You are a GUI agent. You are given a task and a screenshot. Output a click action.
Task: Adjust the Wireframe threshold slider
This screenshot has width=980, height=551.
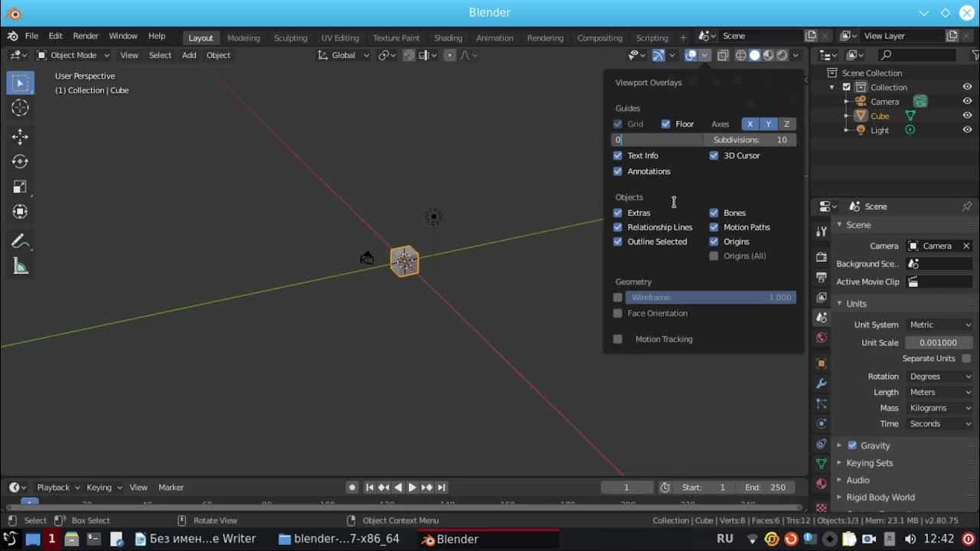pyautogui.click(x=710, y=297)
